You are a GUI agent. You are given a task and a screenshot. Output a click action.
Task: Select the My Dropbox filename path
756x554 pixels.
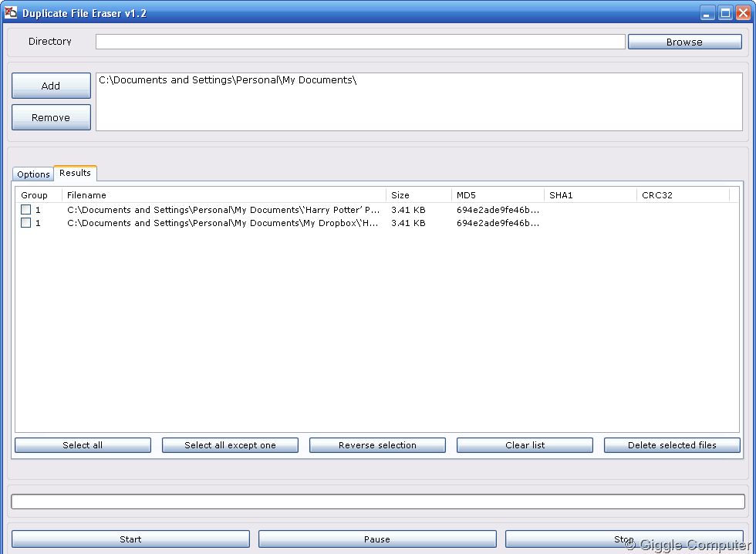(x=223, y=223)
